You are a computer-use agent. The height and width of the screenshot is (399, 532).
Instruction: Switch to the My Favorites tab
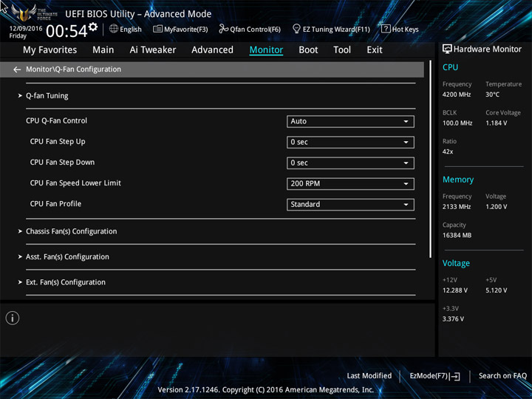[50, 50]
